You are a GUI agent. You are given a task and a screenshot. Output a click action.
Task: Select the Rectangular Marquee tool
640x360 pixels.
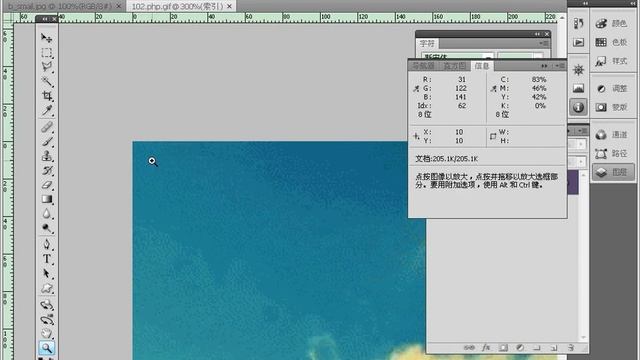click(x=47, y=53)
